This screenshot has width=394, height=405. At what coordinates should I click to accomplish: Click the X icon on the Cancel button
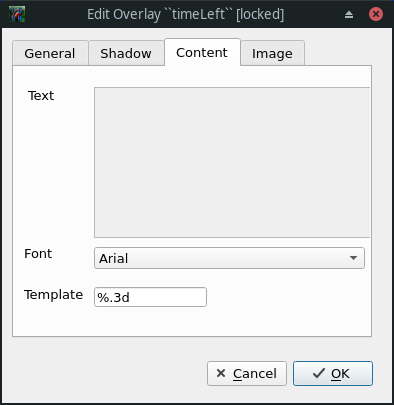[x=221, y=373]
